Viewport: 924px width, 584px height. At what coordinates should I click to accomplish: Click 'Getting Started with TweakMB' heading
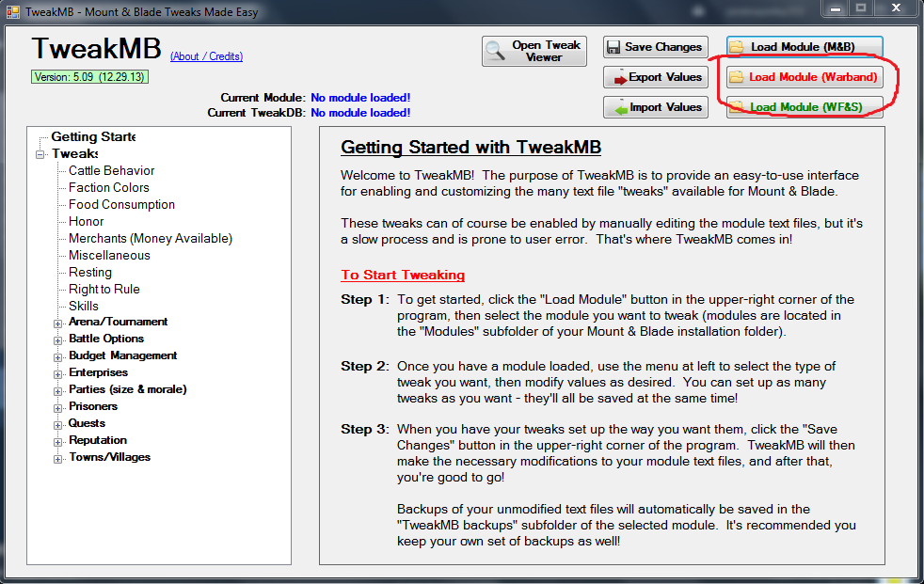pyautogui.click(x=470, y=148)
